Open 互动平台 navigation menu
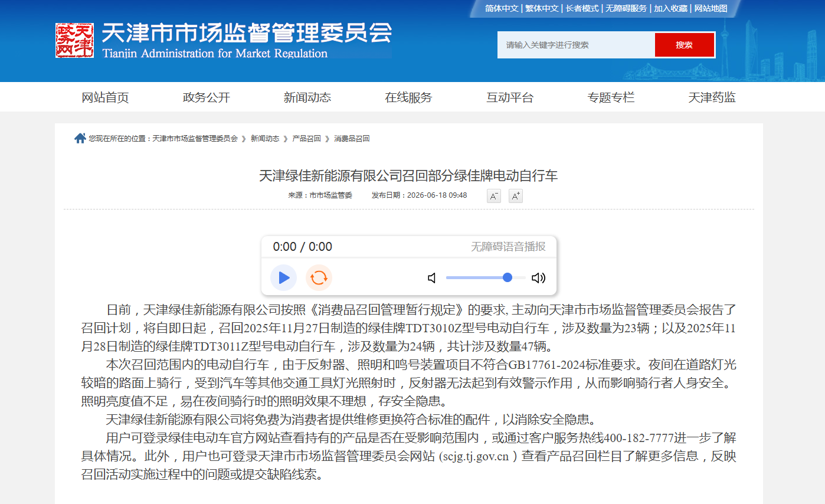Viewport: 825px width, 504px height. [510, 97]
